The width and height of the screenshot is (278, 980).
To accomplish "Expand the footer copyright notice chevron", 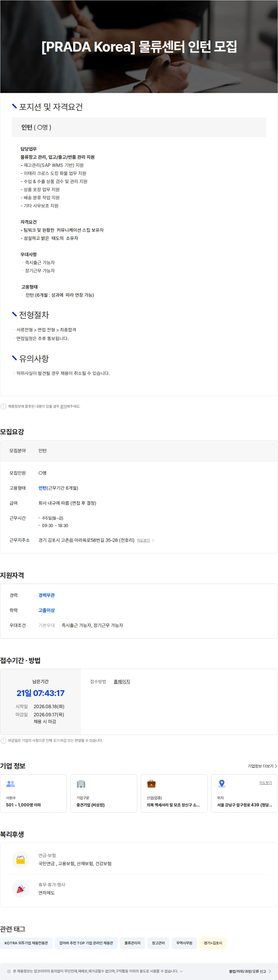I will click(181, 971).
